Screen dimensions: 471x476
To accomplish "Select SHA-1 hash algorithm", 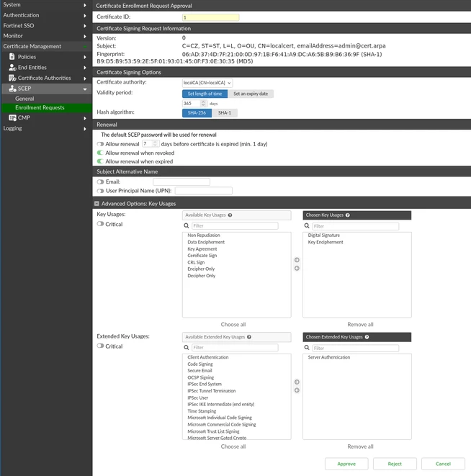I will [225, 113].
